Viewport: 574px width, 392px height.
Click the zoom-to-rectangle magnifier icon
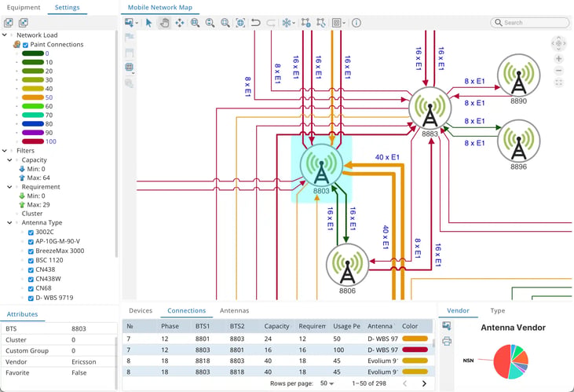point(195,23)
